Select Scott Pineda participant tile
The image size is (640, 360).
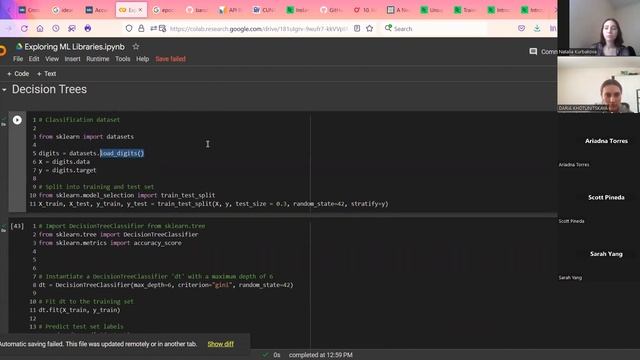point(598,198)
